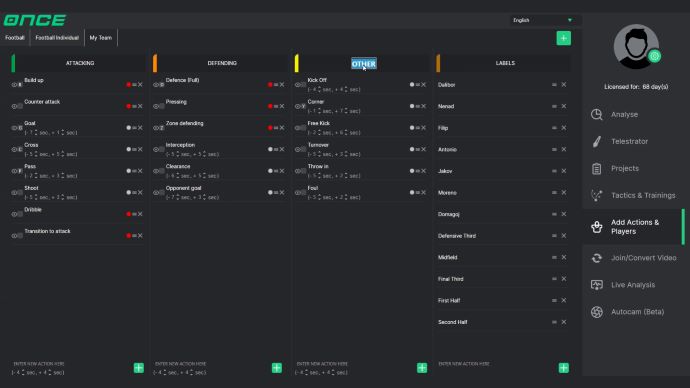Image resolution: width=690 pixels, height=388 pixels.
Task: Remove the Goal action
Action: 140,128
